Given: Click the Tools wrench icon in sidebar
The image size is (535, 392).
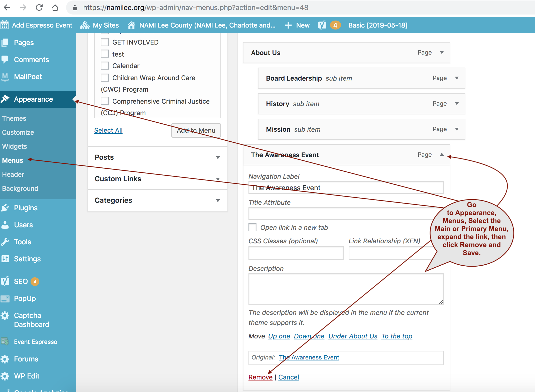Looking at the screenshot, I should coord(5,242).
